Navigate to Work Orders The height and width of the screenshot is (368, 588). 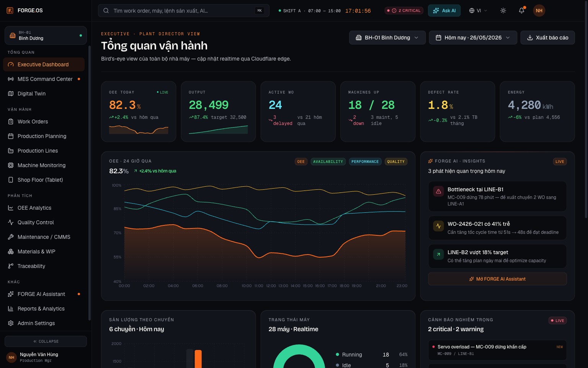(44, 122)
